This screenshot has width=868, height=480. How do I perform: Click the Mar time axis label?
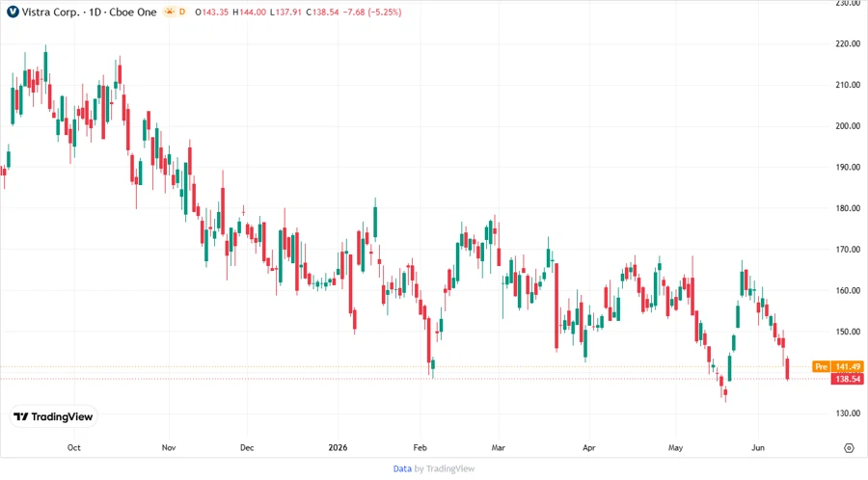click(x=499, y=447)
